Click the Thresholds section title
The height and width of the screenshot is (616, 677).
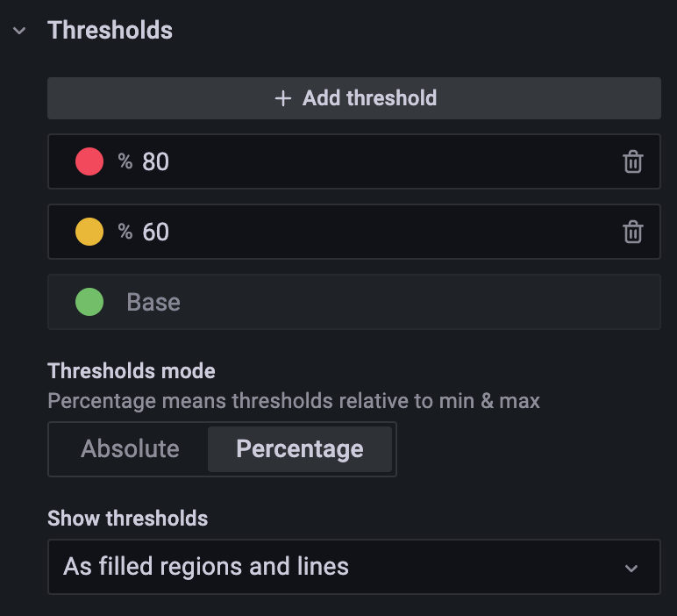click(x=110, y=30)
